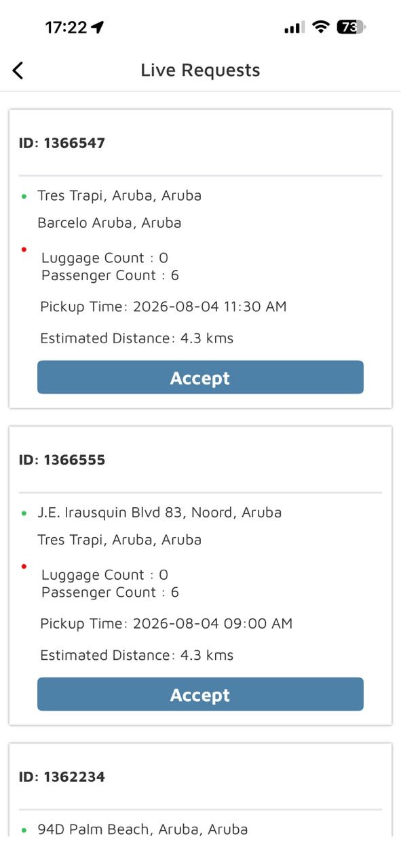Screen dimensions: 401x868
Task: Tap green pickup dot beside J.E. Irausquin Blvd
Action: click(x=24, y=513)
